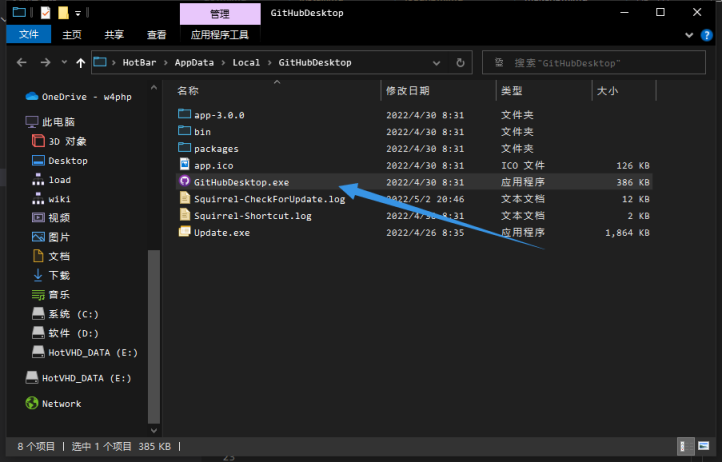Go forward with the forward arrow
Image resolution: width=722 pixels, height=462 pixels.
pos(45,63)
